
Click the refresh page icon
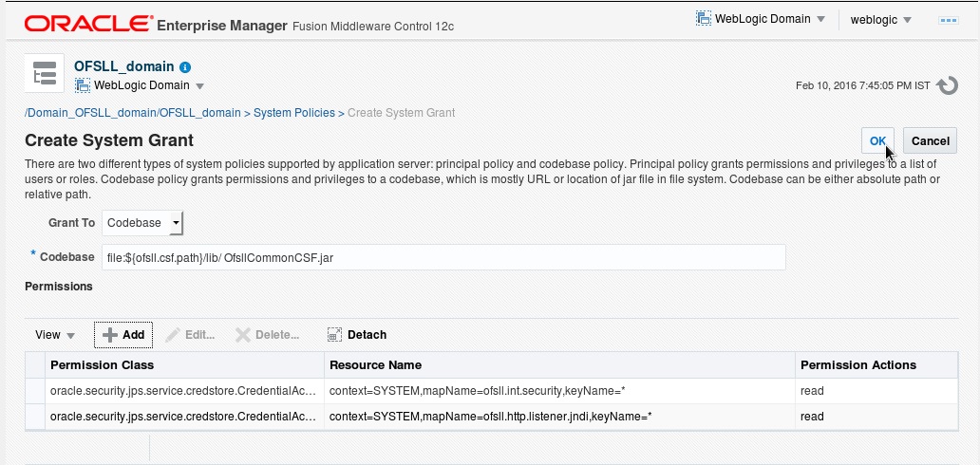[x=947, y=85]
